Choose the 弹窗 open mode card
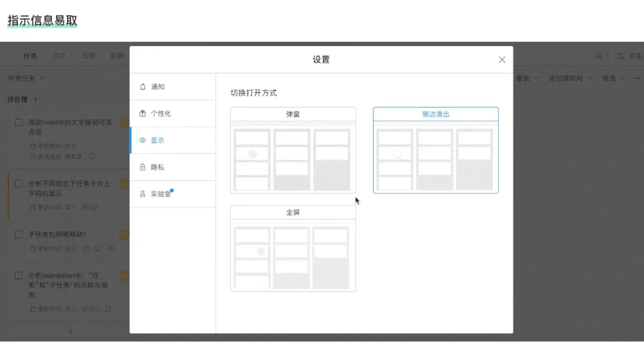The image size is (644, 342). click(293, 150)
